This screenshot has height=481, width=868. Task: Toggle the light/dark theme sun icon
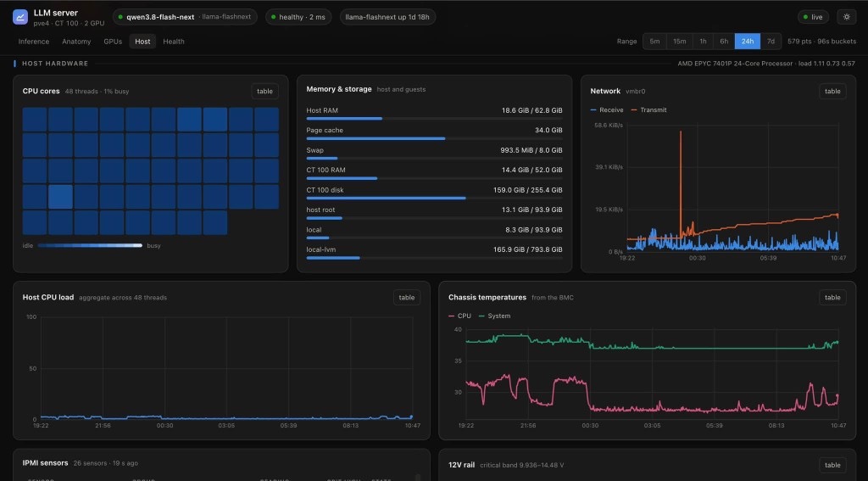pos(847,17)
